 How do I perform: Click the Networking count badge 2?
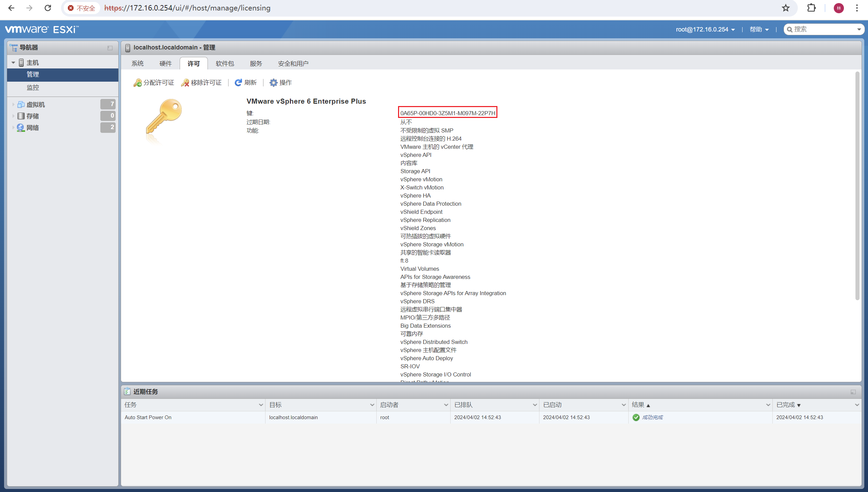pos(108,127)
